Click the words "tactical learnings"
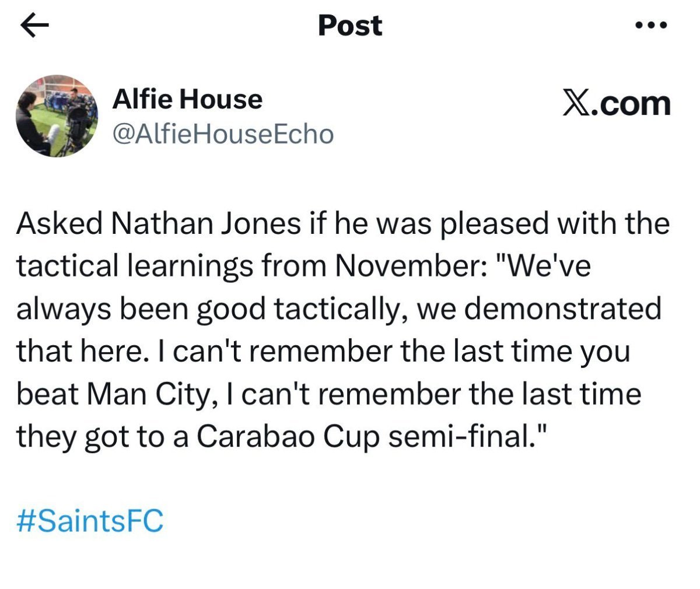700x589 pixels. pos(135,266)
